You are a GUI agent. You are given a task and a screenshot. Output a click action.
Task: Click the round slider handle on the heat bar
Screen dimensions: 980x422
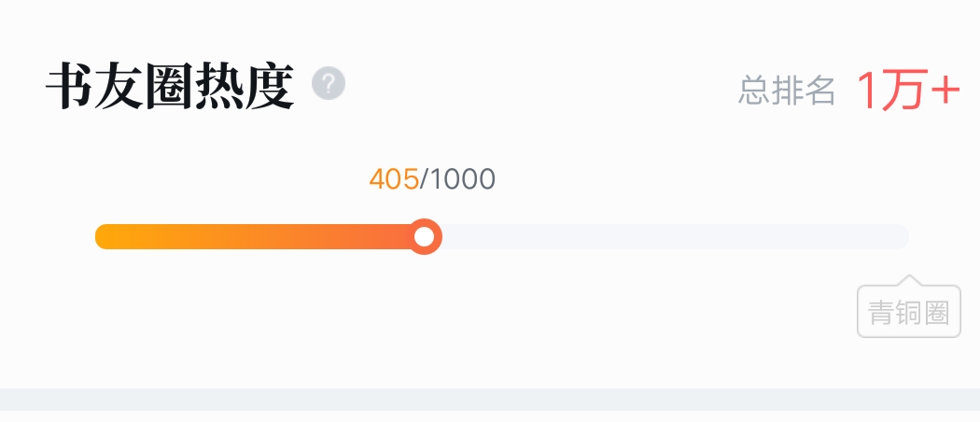pos(425,236)
